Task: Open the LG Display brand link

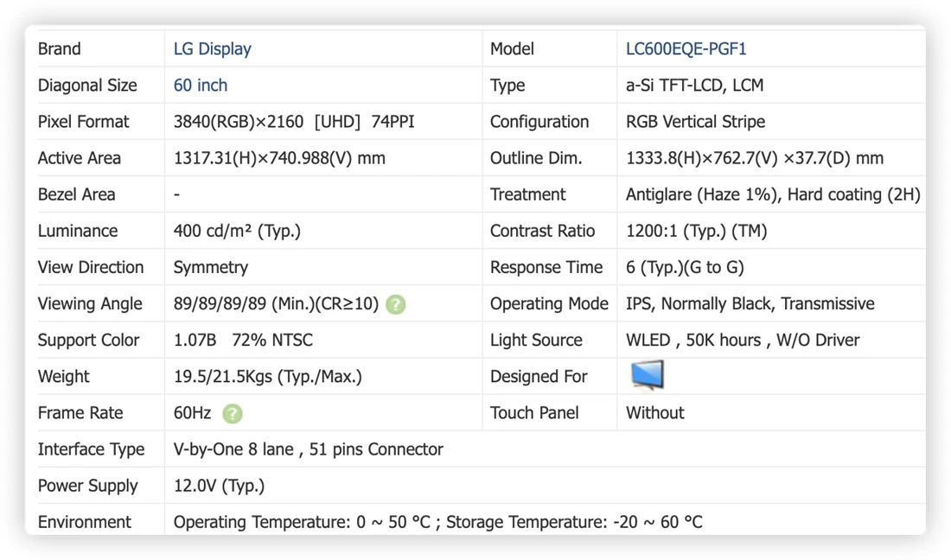Action: pyautogui.click(x=213, y=48)
